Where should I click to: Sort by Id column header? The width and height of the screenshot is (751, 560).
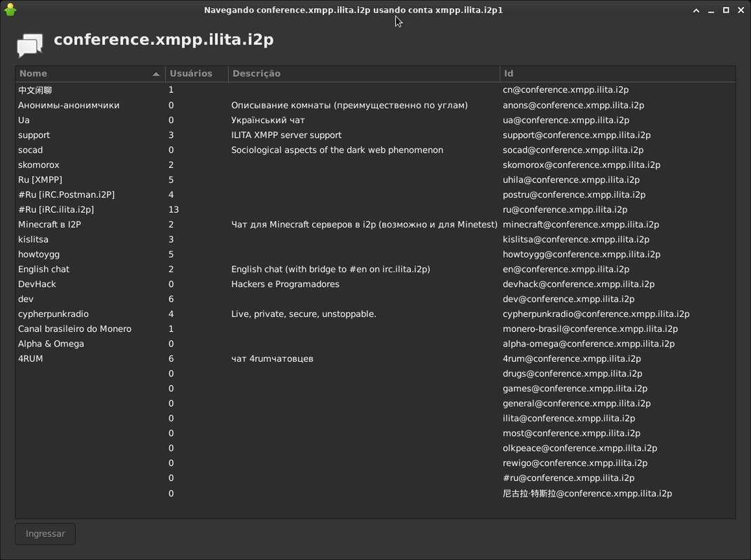coord(618,73)
